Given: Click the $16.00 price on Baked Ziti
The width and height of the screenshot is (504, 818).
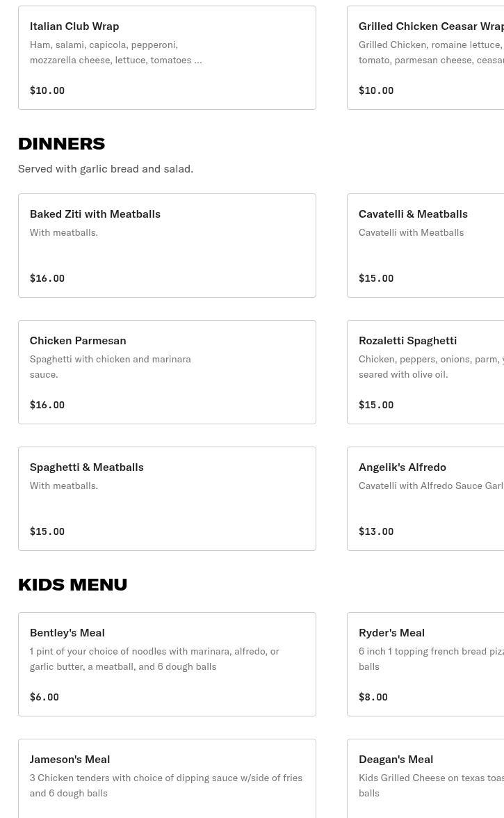Looking at the screenshot, I should (x=47, y=278).
